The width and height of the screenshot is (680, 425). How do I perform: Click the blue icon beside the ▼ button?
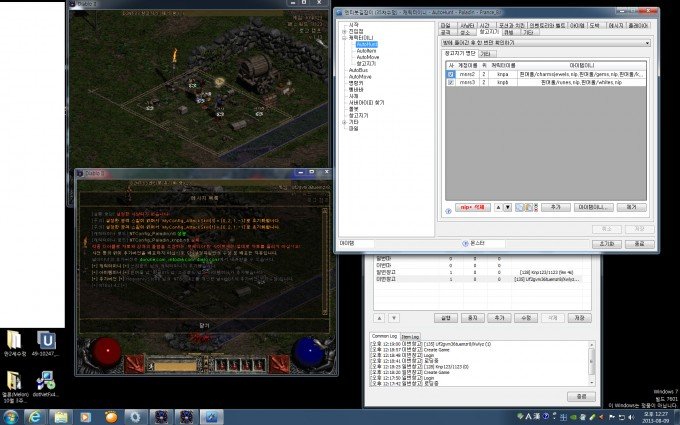click(x=519, y=208)
